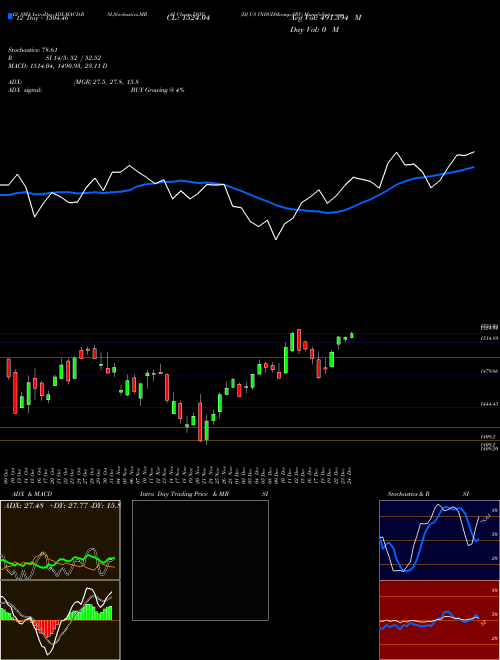This screenshot has width=500, height=660.
Task: Click the '09 Oct' date axis label
Action: 7,475
